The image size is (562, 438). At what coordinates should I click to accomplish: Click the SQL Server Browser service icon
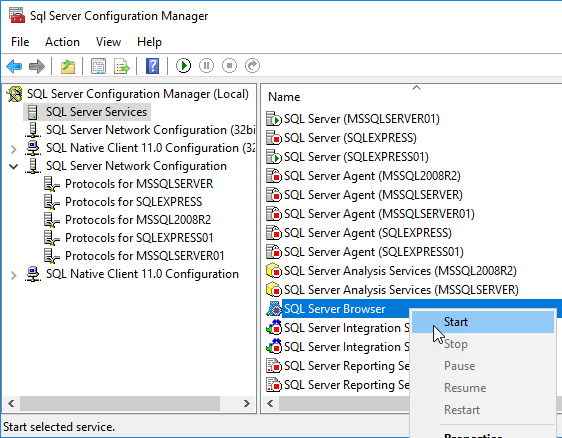pyautogui.click(x=274, y=309)
